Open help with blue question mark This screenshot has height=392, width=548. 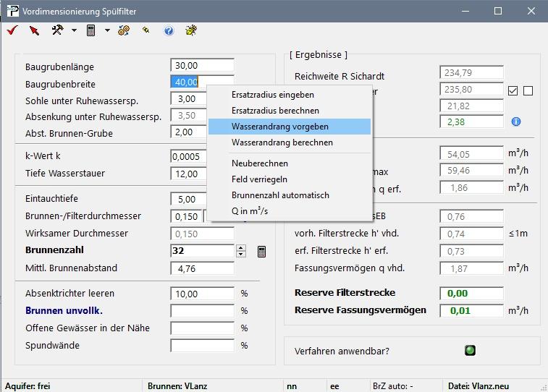[x=169, y=30]
